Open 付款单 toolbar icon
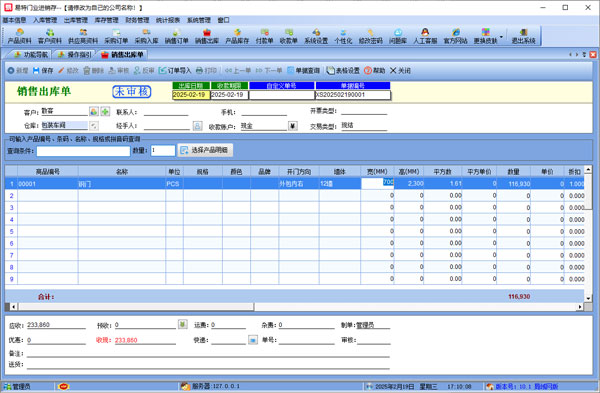The image size is (600, 393). (264, 36)
